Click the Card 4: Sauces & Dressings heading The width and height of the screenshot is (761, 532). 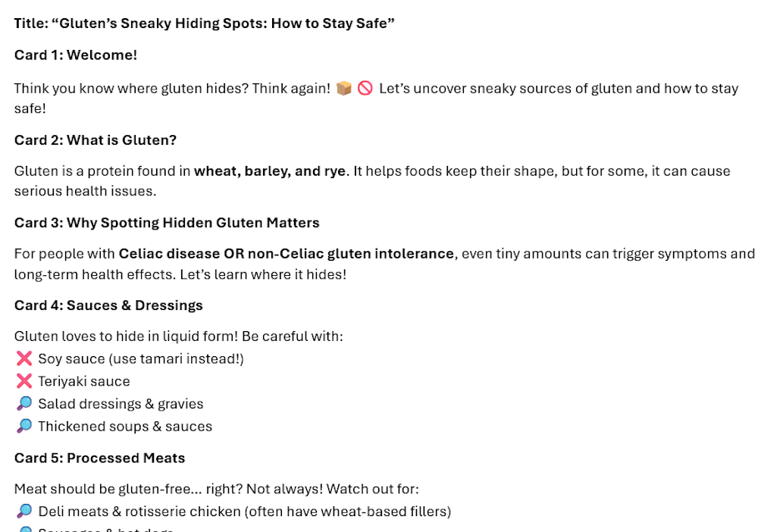(108, 305)
